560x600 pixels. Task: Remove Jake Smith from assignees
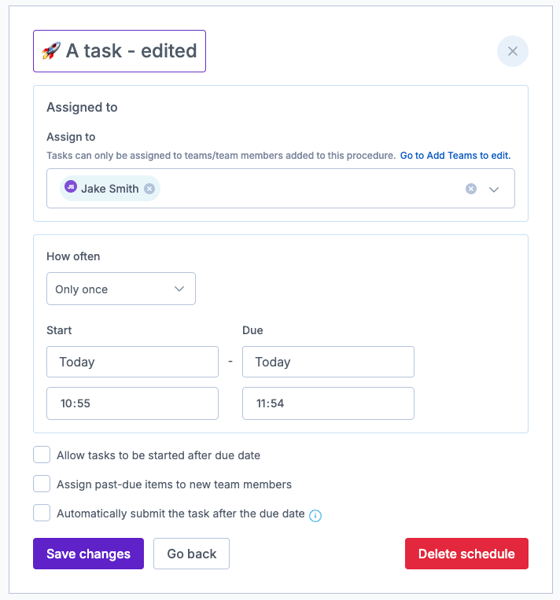click(x=150, y=189)
